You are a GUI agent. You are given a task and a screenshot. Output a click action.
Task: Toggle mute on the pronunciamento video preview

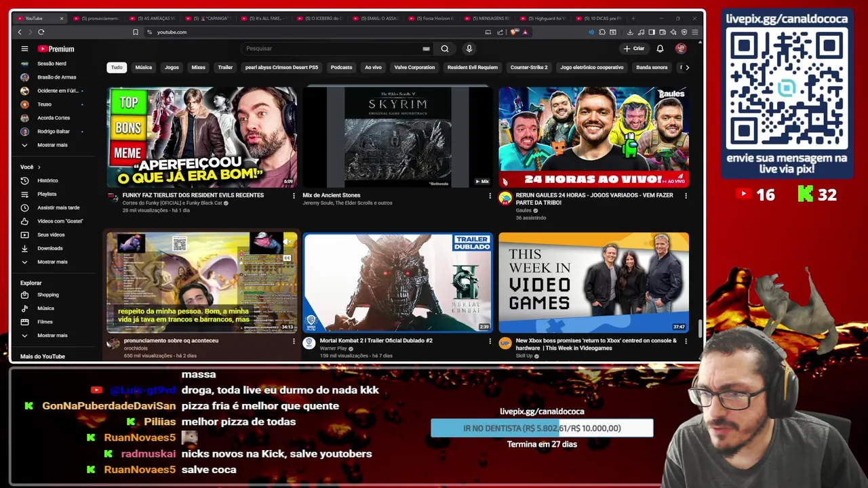pyautogui.click(x=288, y=241)
